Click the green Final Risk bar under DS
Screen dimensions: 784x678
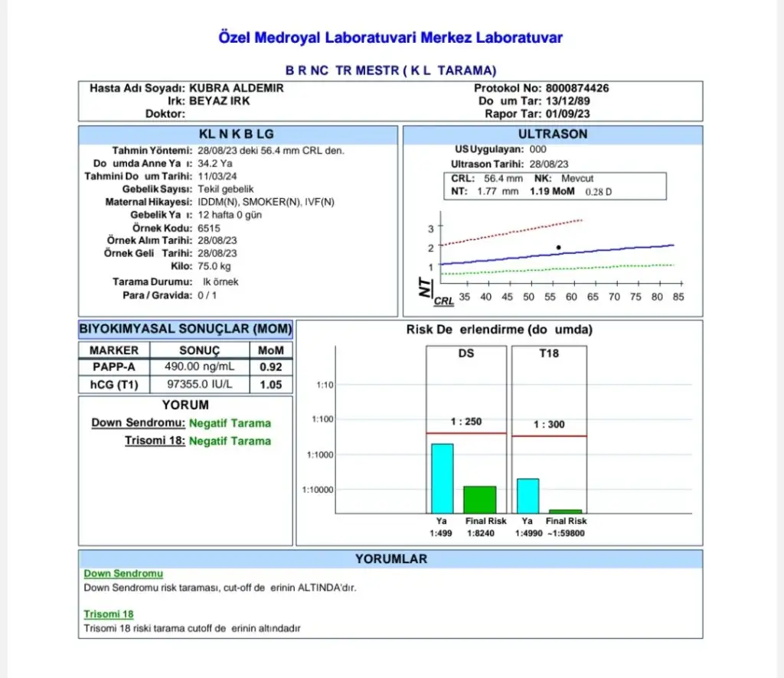(x=480, y=499)
